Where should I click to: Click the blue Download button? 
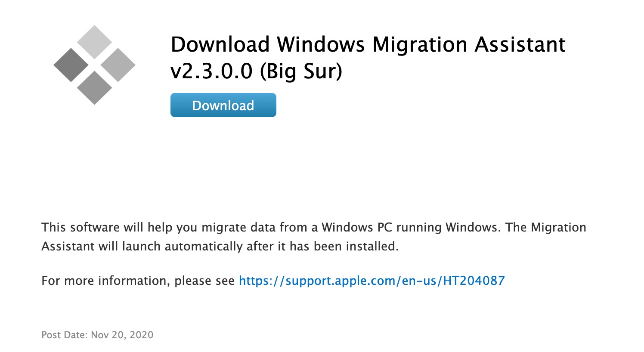pos(223,105)
